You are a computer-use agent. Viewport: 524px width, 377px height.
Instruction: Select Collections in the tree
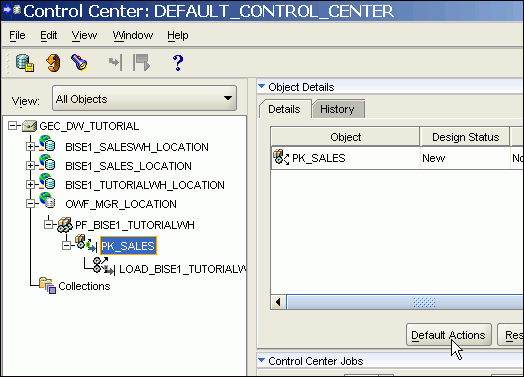click(x=84, y=286)
